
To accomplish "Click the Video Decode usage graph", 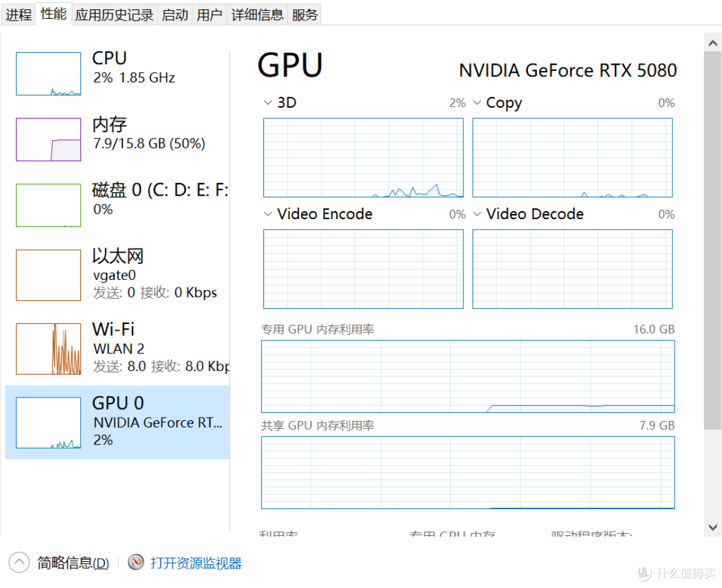I will 572,269.
